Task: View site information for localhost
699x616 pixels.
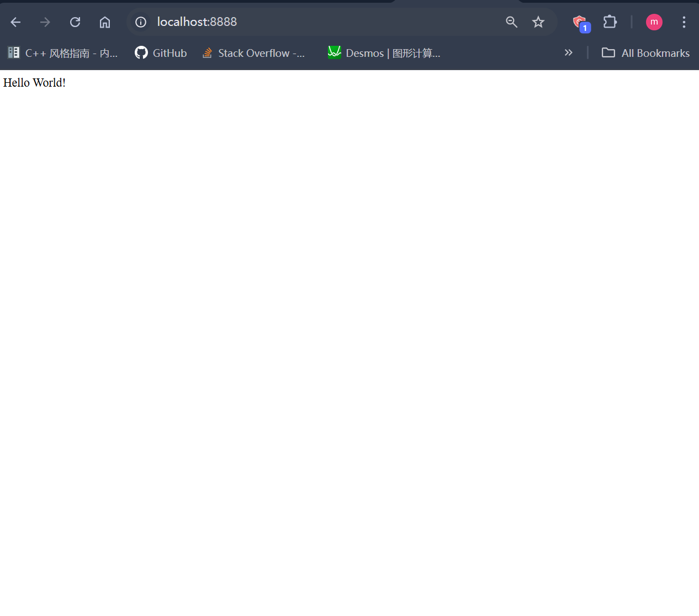Action: (140, 22)
